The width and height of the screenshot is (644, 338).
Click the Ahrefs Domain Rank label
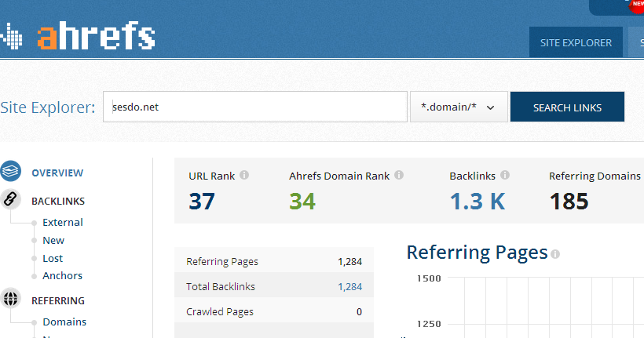point(339,176)
